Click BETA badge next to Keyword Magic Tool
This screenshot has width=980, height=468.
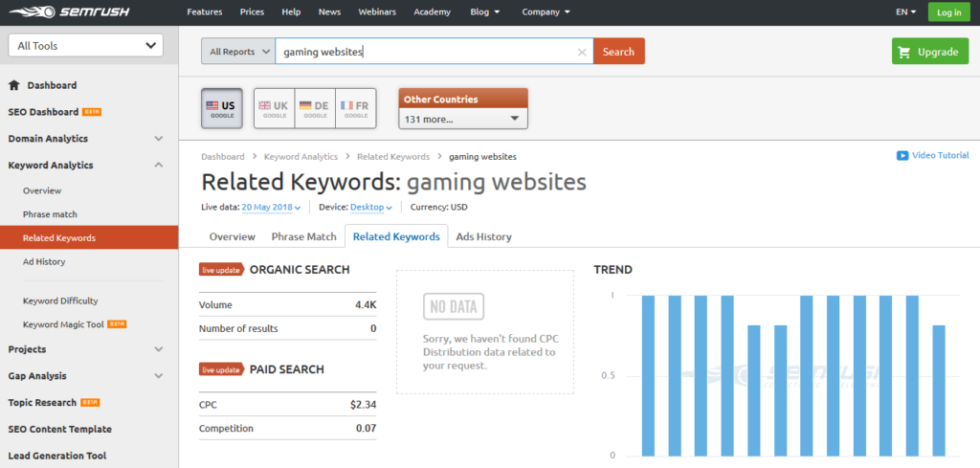117,324
